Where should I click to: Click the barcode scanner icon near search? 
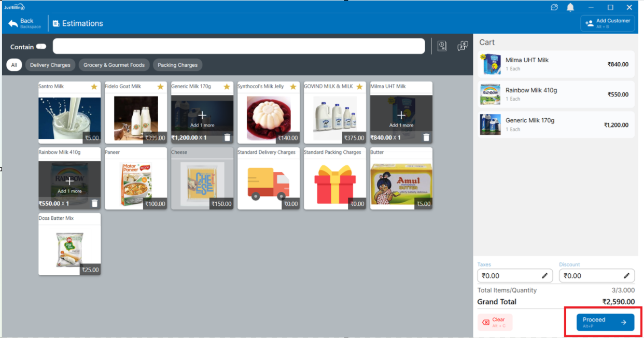point(442,46)
